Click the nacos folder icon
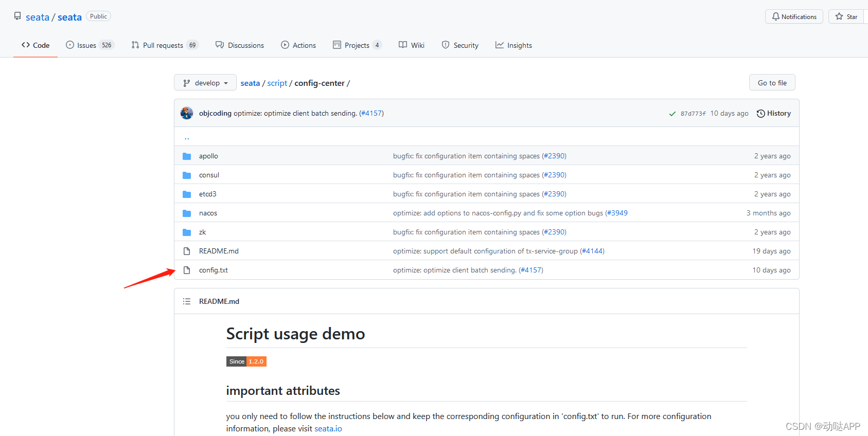The image size is (868, 436). (x=187, y=213)
